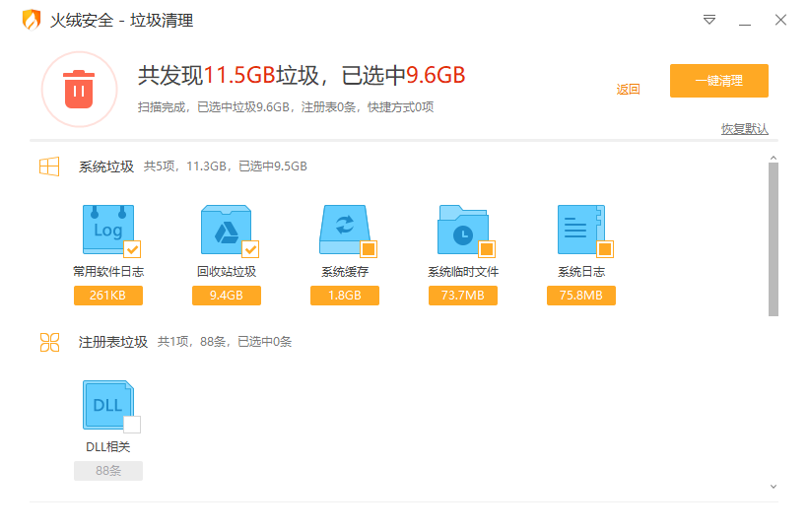Image resolution: width=808 pixels, height=532 pixels.
Task: Click the 火绒安全 shield logo
Action: [x=32, y=20]
